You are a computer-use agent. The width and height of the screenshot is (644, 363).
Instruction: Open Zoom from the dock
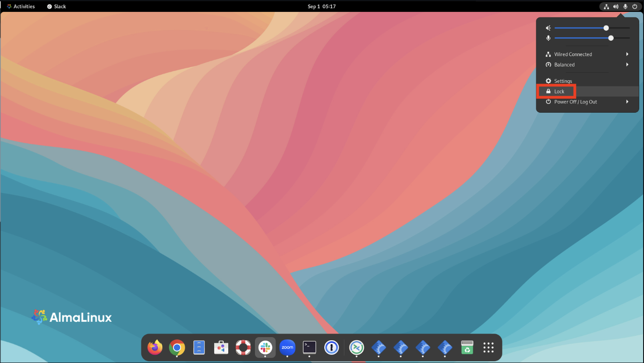pos(287,348)
